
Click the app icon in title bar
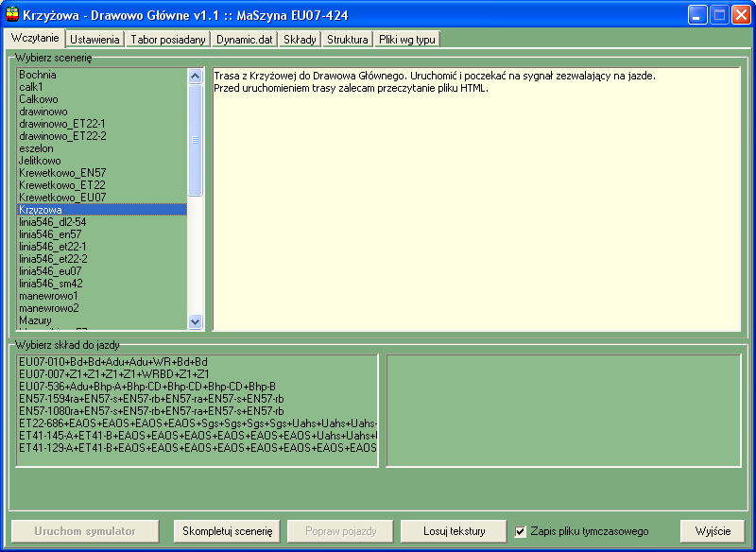12,14
